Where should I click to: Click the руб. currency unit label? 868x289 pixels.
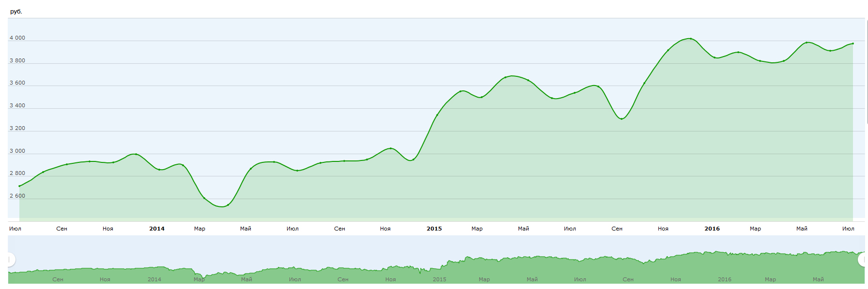pos(16,12)
